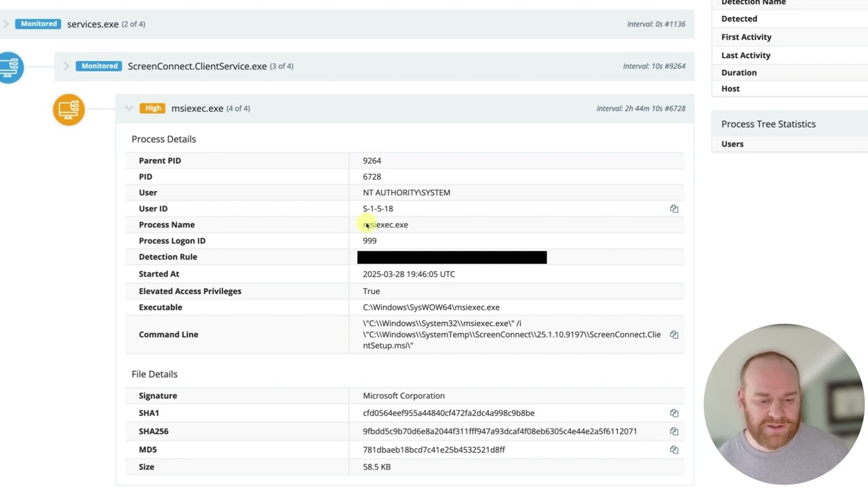The image size is (868, 488).
Task: Expand the services.exe process row
Action: point(5,24)
